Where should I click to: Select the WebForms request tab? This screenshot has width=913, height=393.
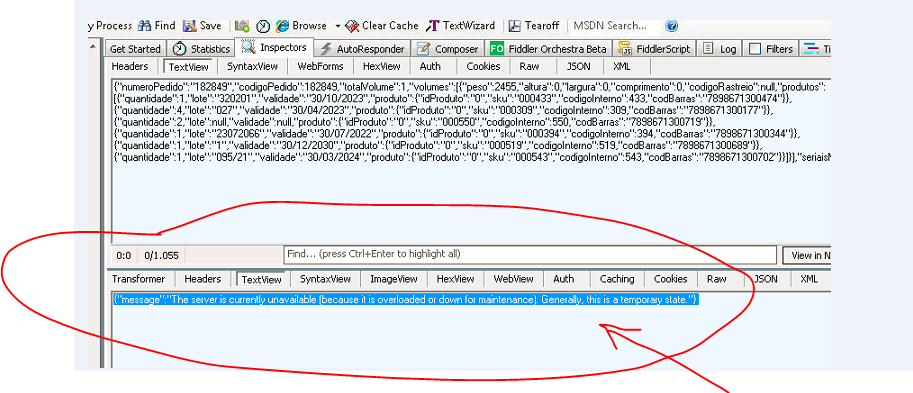click(320, 66)
